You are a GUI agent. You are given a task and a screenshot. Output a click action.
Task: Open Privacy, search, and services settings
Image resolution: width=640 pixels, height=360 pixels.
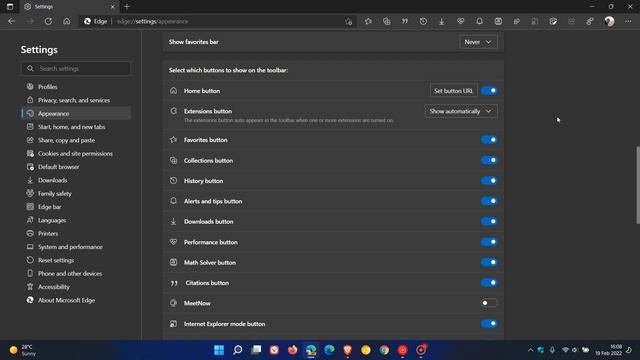[x=76, y=100]
